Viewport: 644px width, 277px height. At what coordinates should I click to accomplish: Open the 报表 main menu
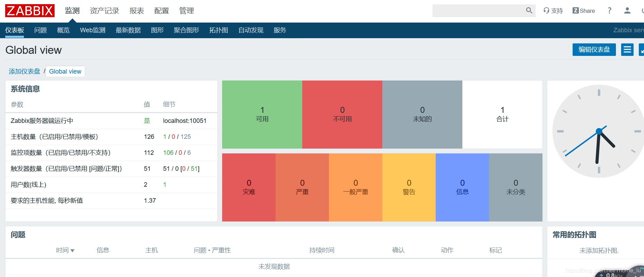coord(137,11)
